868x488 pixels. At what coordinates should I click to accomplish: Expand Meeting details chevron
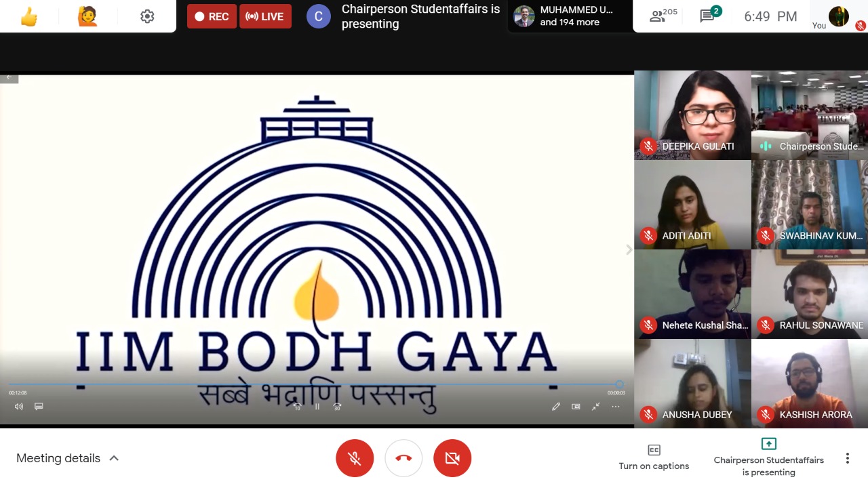[x=114, y=458]
